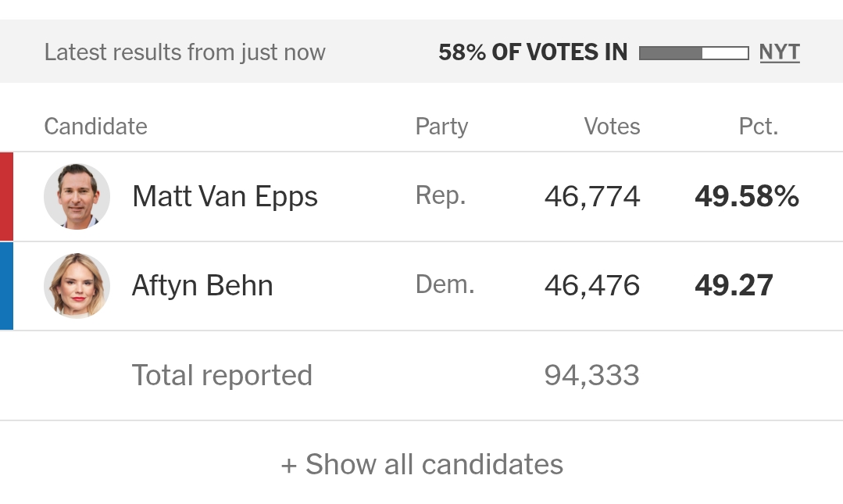Click the Total reported label
This screenshot has height=504, width=843.
(222, 376)
